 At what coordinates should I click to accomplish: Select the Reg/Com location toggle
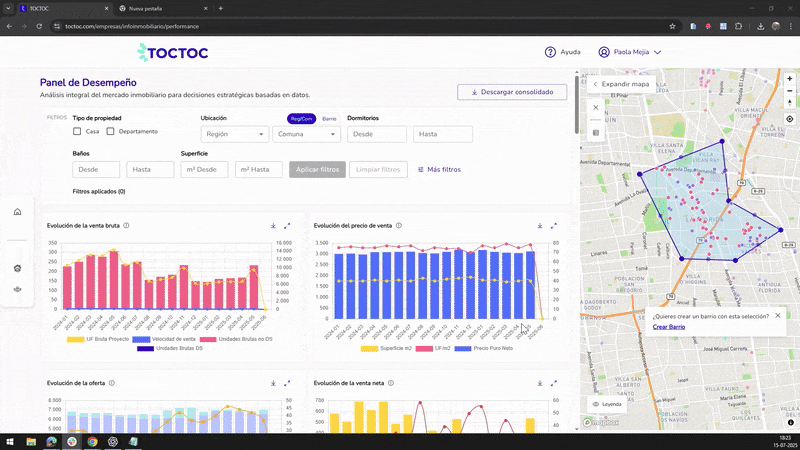point(301,119)
